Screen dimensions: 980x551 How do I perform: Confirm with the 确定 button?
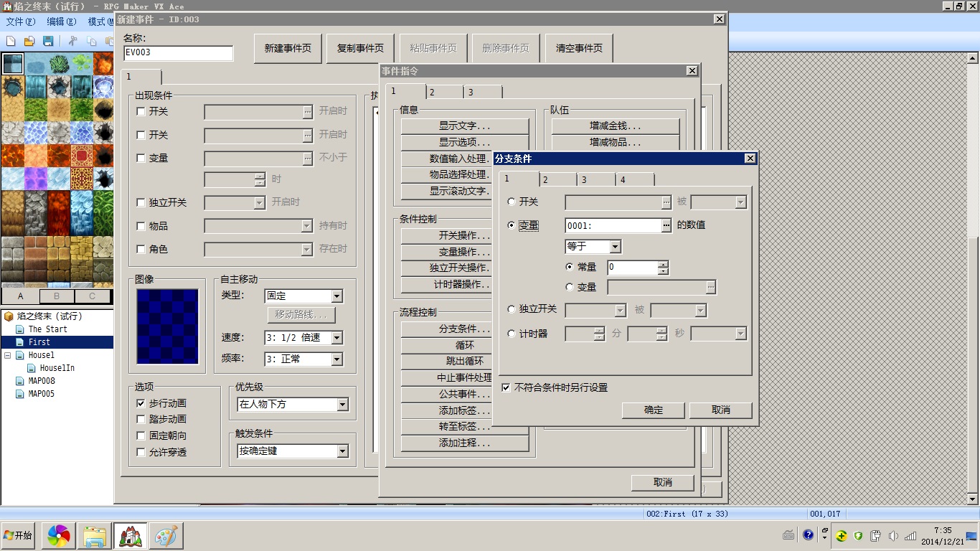point(654,410)
